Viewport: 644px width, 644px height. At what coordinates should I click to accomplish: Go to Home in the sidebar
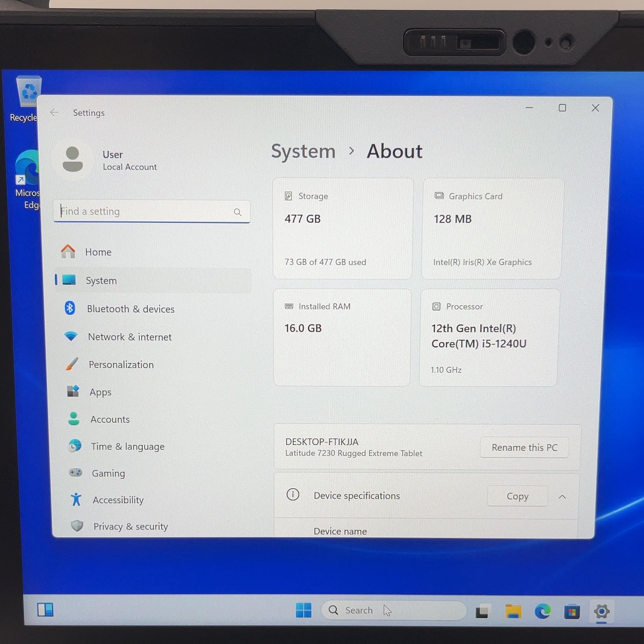click(x=153, y=252)
